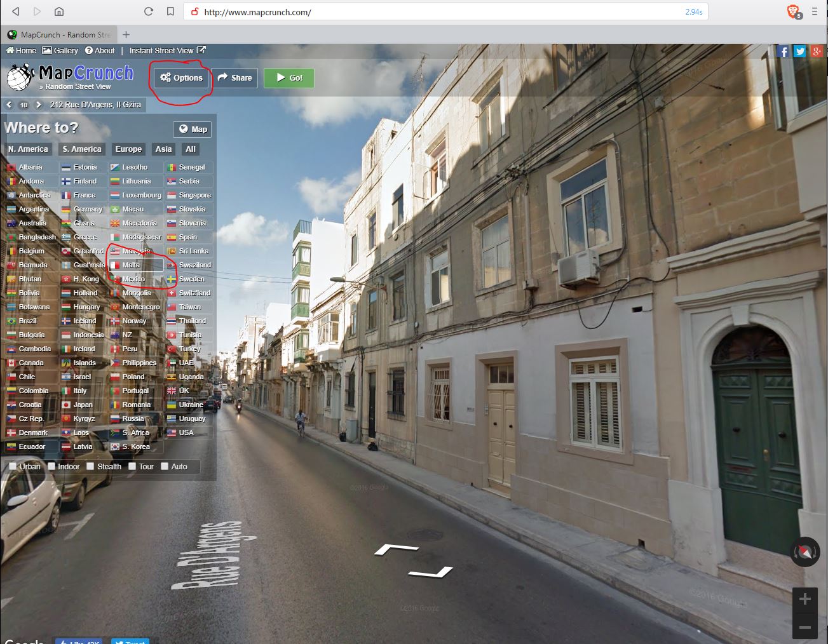Toggle Russia in the country list
Screen dimensions: 828x644
[x=135, y=419]
